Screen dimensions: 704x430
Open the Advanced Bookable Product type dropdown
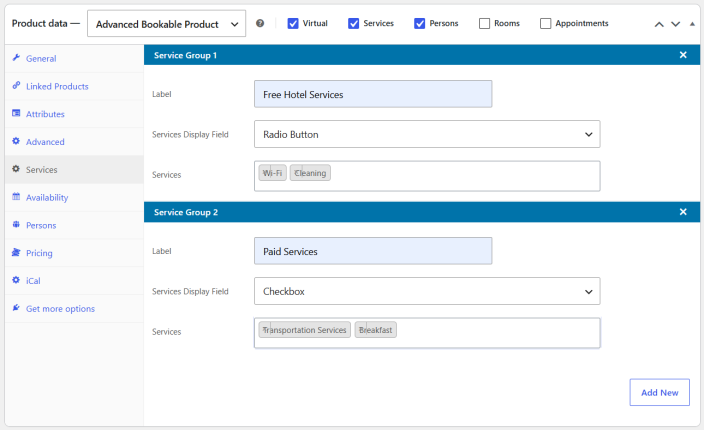point(167,24)
